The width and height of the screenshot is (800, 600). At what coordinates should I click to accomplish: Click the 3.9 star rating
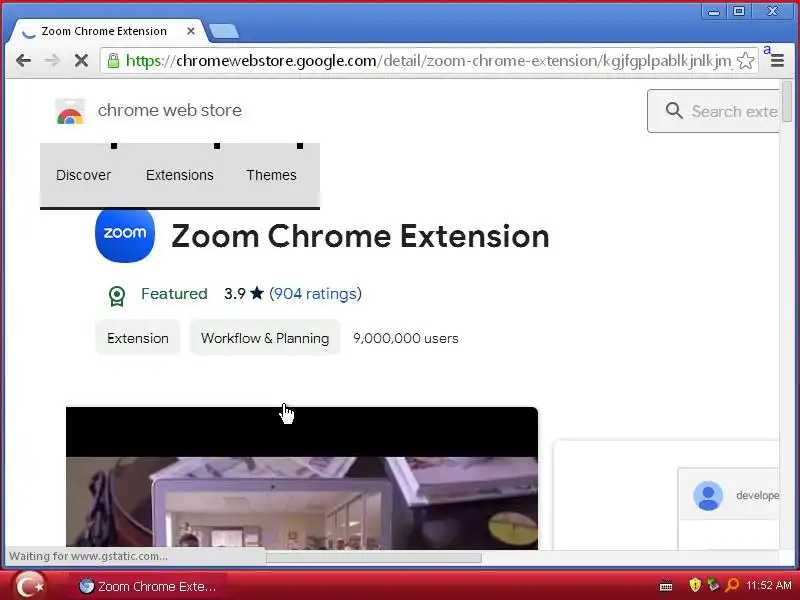click(243, 294)
